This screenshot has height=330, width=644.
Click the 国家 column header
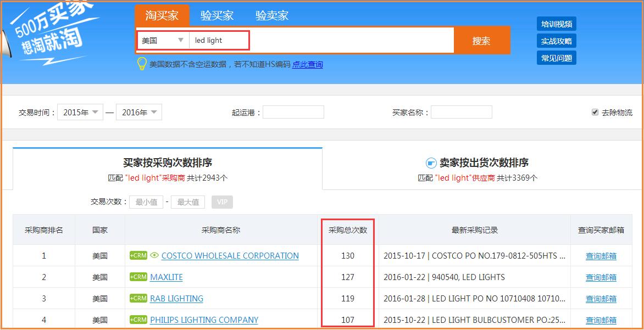100,230
